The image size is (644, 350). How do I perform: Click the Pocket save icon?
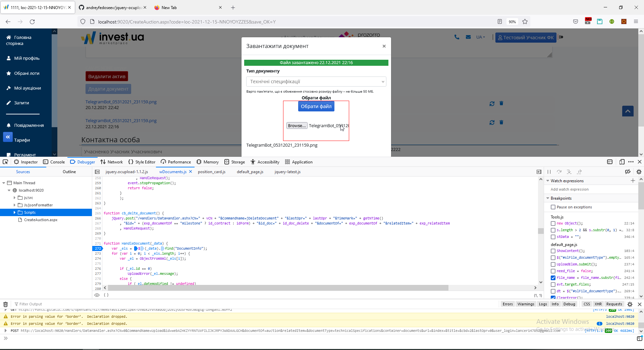pyautogui.click(x=576, y=22)
